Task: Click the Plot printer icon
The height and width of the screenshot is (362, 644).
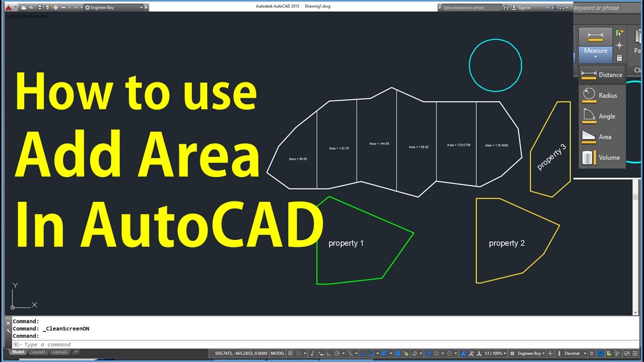Action: click(x=55, y=8)
